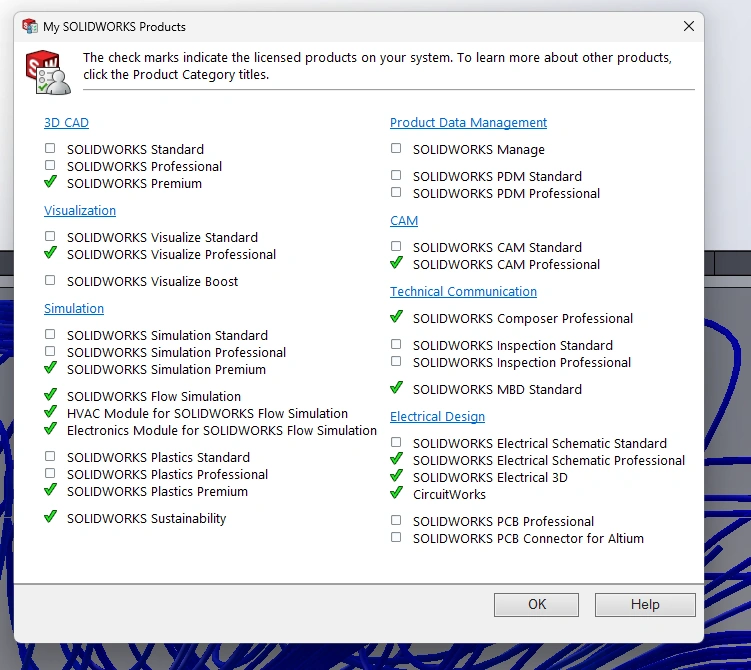The height and width of the screenshot is (670, 751).
Task: Click the SOLIDWORKS Standard checkbox
Action: click(50, 148)
